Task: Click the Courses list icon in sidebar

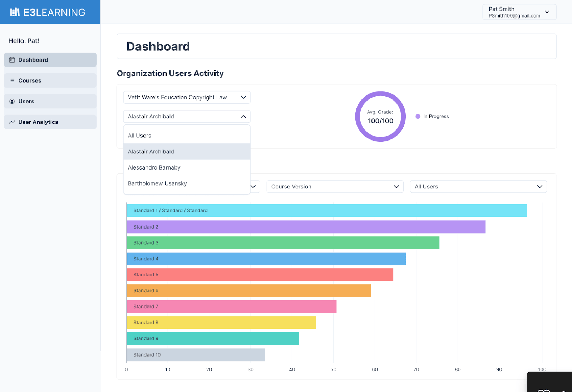Action: (x=12, y=81)
